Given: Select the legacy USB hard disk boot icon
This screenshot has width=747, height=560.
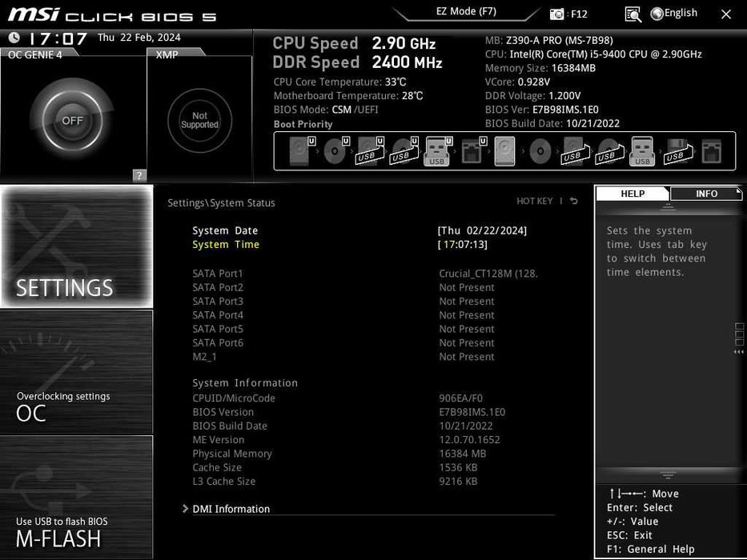Looking at the screenshot, I should (575, 151).
